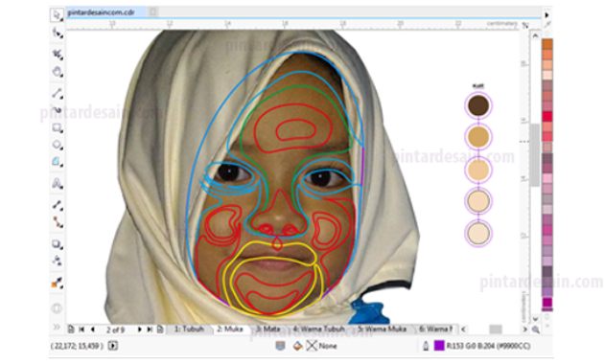Image resolution: width=604 pixels, height=364 pixels.
Task: Click the 'centimeters' ruler units label
Action: click(502, 24)
